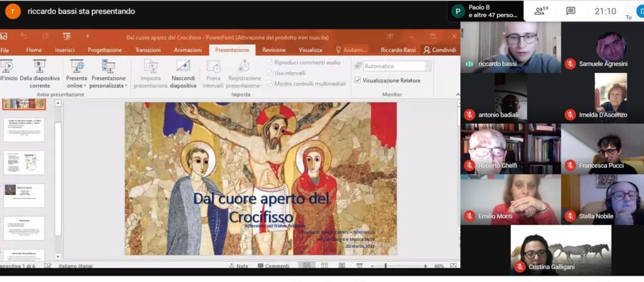Click the muted mic icon for Stella Nobile
The width and height of the screenshot is (644, 282).
point(570,216)
